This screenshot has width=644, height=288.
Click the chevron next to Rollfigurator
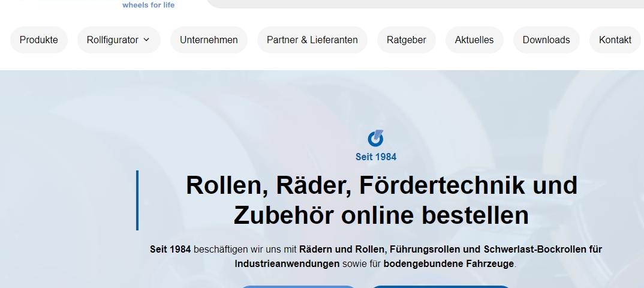pyautogui.click(x=147, y=40)
